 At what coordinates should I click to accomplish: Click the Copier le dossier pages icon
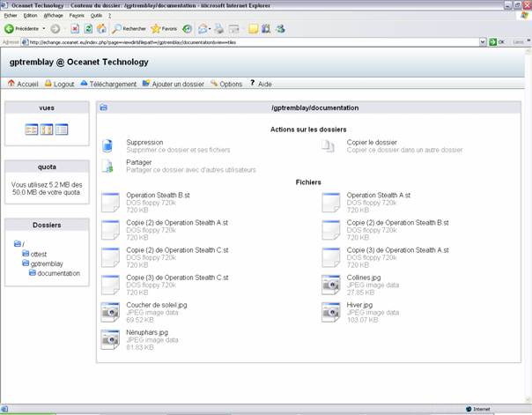pos(328,146)
